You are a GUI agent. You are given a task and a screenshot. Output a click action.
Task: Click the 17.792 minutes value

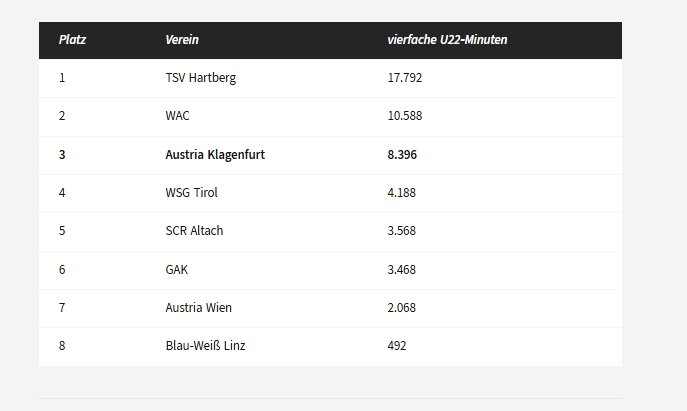(405, 78)
